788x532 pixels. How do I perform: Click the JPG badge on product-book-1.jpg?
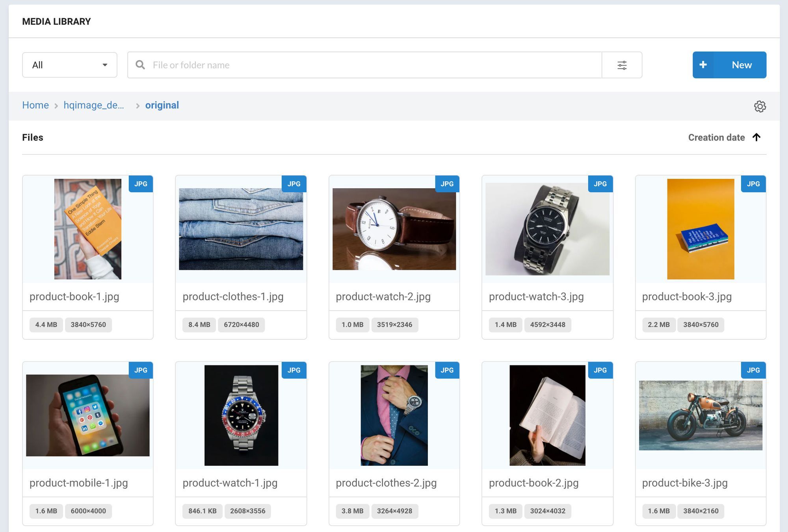pos(141,184)
